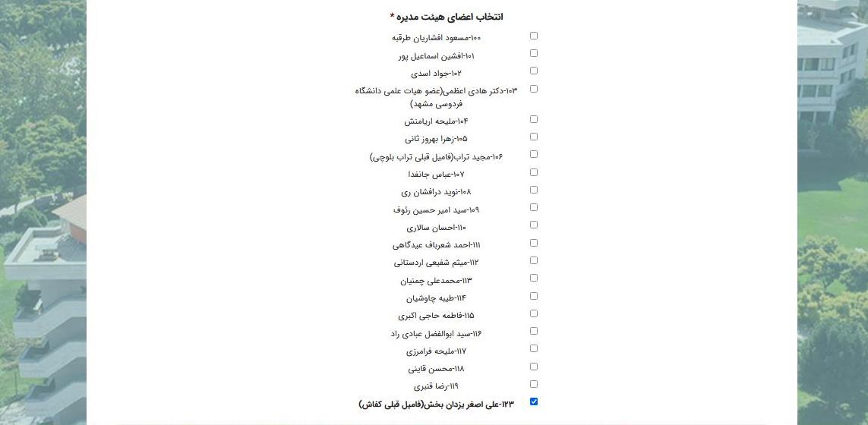Screen dimensions: 868x425
Task: Check candidate 106 Majid Torab box
Action: click(x=534, y=154)
